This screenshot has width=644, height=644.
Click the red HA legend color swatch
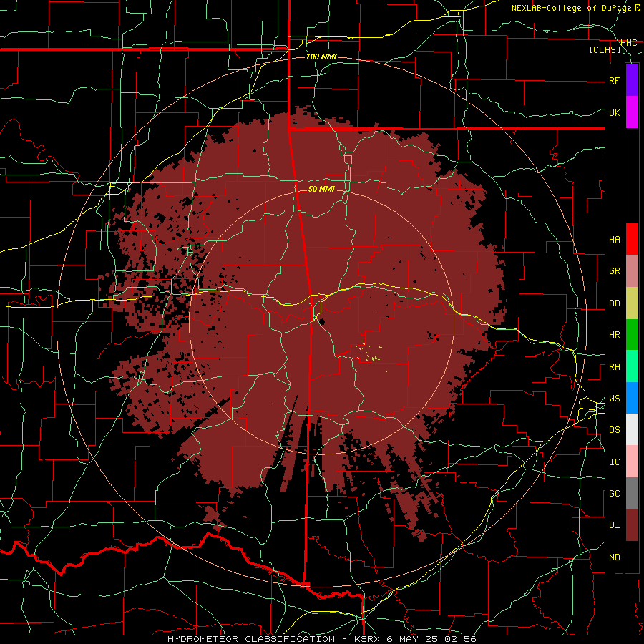[632, 239]
